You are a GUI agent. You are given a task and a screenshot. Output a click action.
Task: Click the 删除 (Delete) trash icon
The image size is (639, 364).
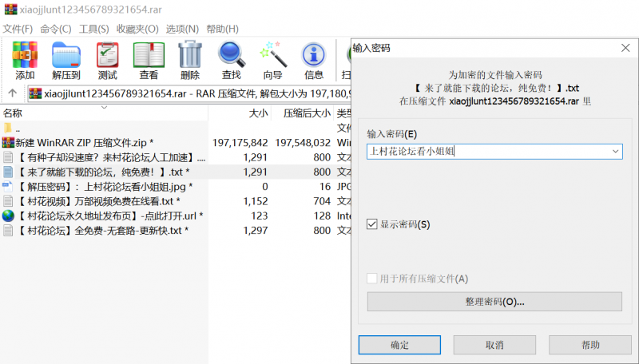pyautogui.click(x=190, y=54)
